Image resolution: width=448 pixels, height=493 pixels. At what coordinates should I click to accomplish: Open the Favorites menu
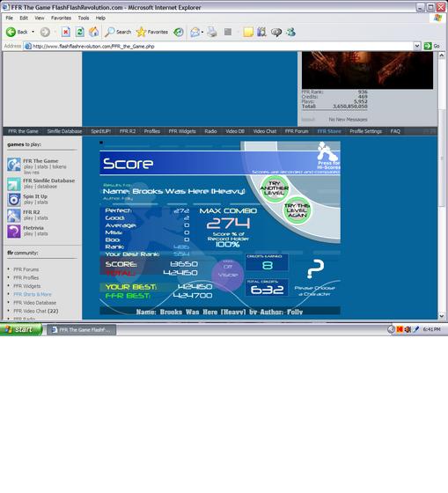pyautogui.click(x=61, y=18)
